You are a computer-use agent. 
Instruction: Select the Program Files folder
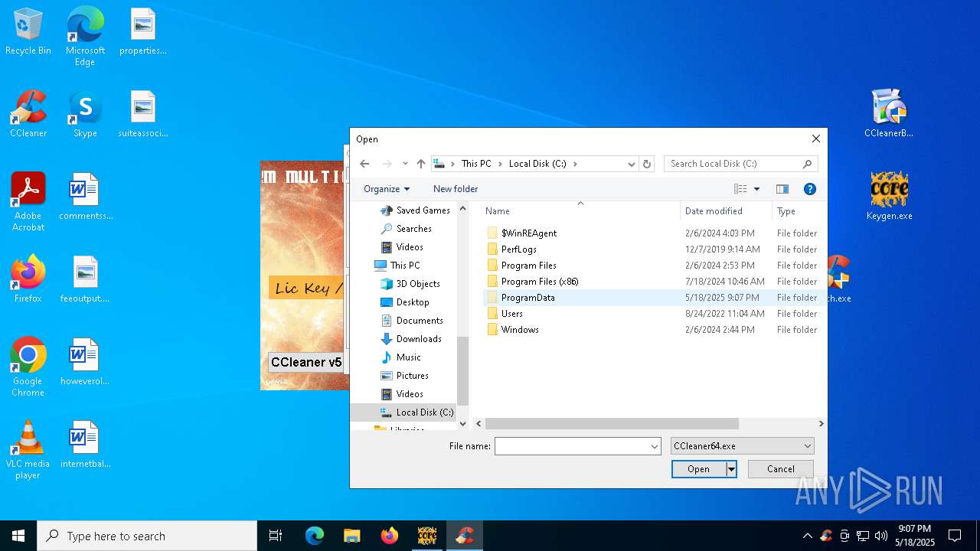528,266
